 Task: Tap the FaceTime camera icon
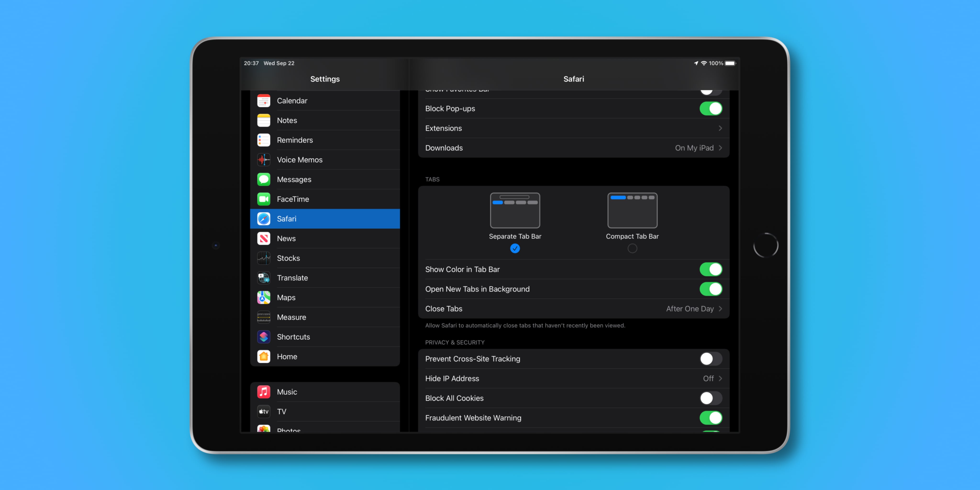(264, 199)
